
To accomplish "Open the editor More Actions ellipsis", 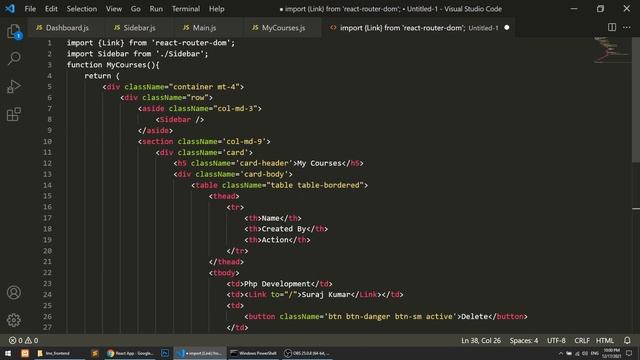I will click(627, 27).
